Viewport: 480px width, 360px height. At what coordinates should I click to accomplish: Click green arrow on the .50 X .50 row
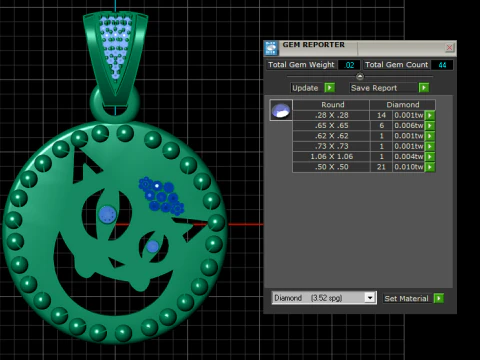point(430,167)
